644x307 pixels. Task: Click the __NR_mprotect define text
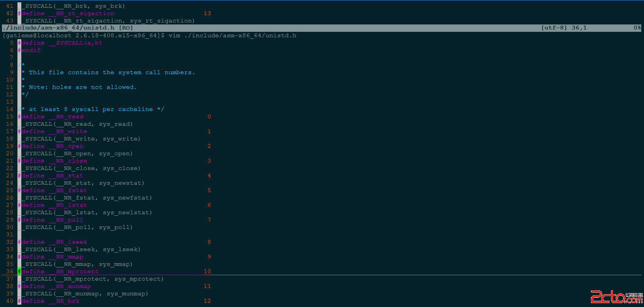coord(74,271)
